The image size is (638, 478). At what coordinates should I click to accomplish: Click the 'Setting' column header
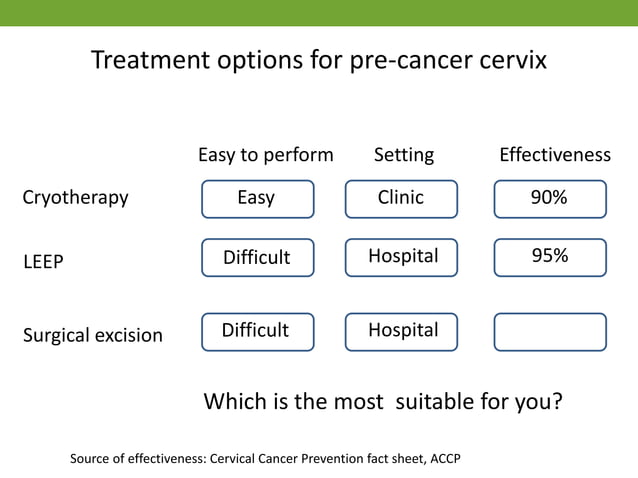(x=404, y=155)
